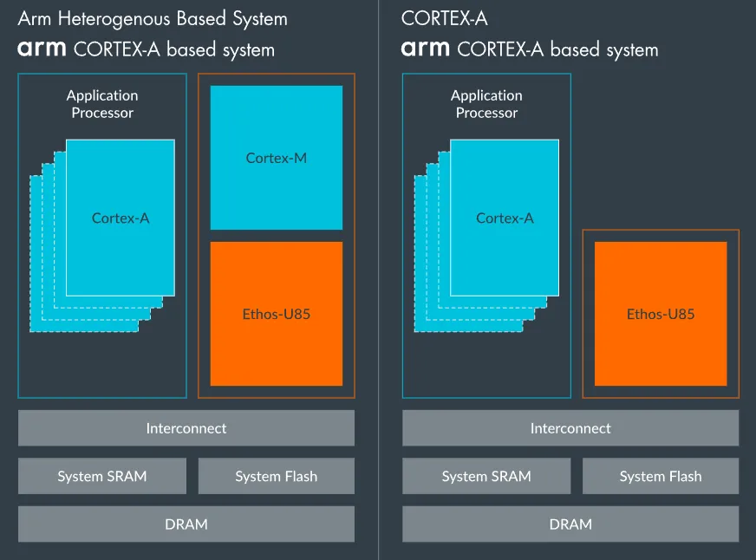Click the arm logo in the right diagram

tap(427, 49)
